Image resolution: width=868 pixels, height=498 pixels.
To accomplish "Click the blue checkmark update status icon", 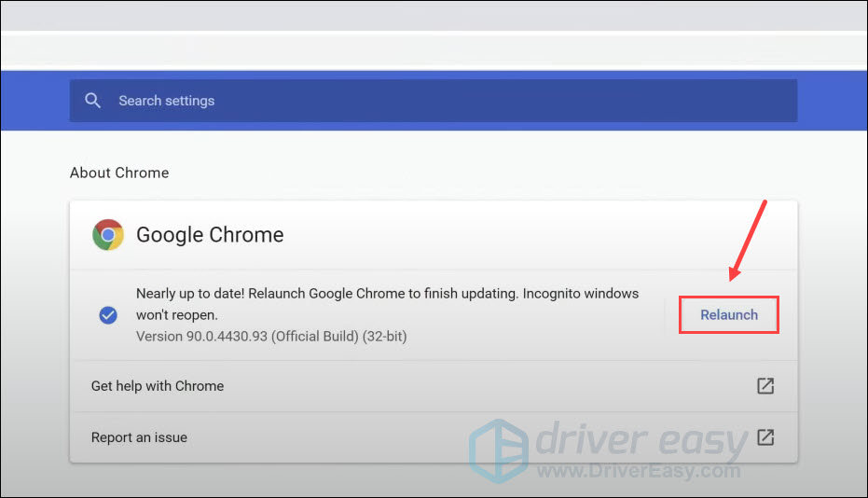I will [x=108, y=315].
